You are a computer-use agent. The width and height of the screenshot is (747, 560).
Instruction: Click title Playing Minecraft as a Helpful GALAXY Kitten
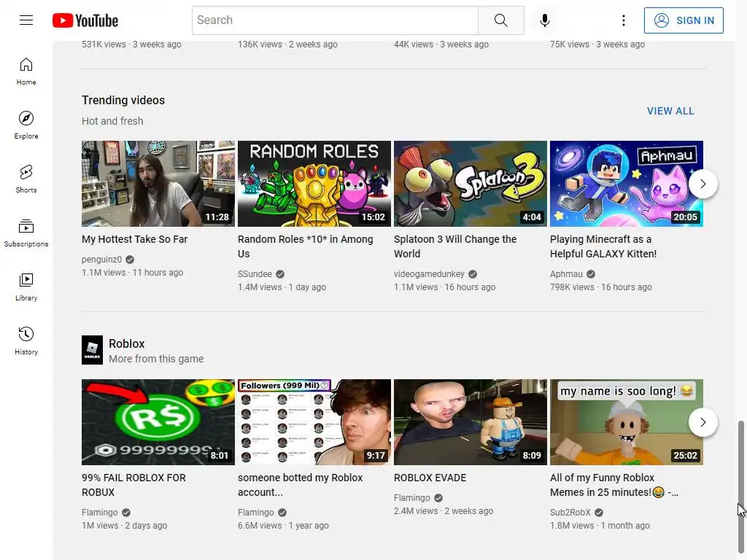click(x=603, y=246)
